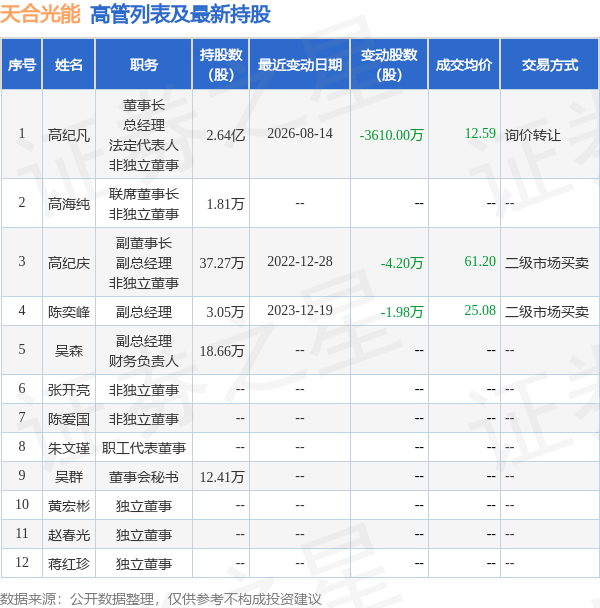The width and height of the screenshot is (600, 608).
Task: Select the 序号 column header
Action: (22, 64)
